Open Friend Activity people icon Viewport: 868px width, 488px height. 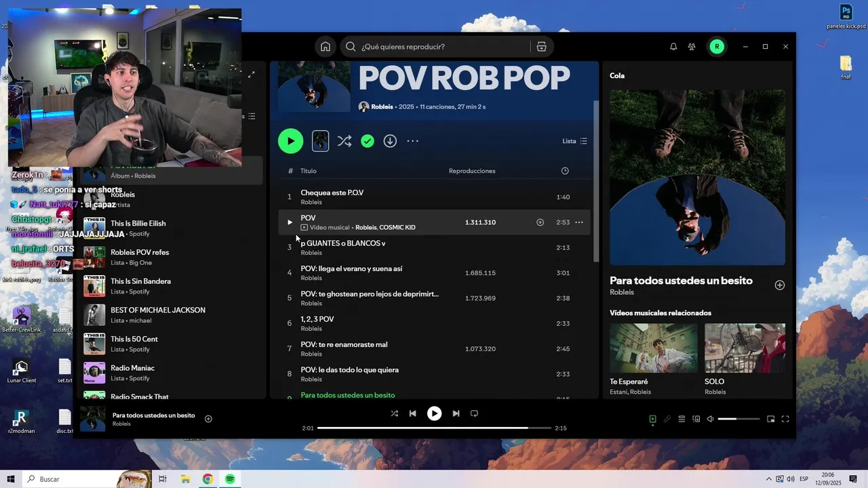pos(692,47)
